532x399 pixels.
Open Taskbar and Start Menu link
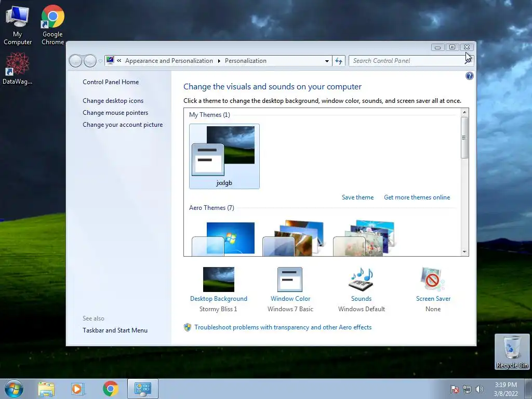115,330
